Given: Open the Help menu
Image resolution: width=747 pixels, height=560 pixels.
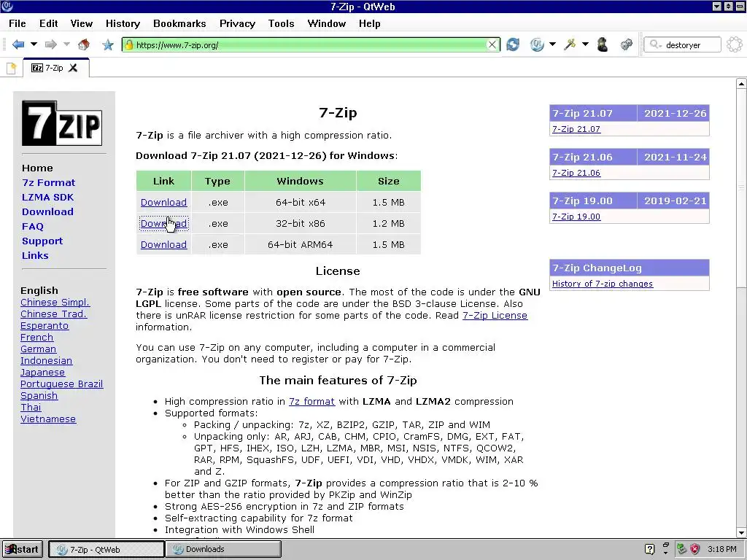Looking at the screenshot, I should tap(370, 23).
